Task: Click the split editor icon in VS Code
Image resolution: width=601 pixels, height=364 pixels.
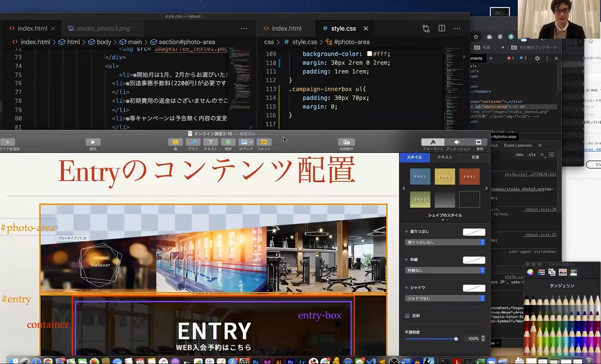Action: pos(442,28)
